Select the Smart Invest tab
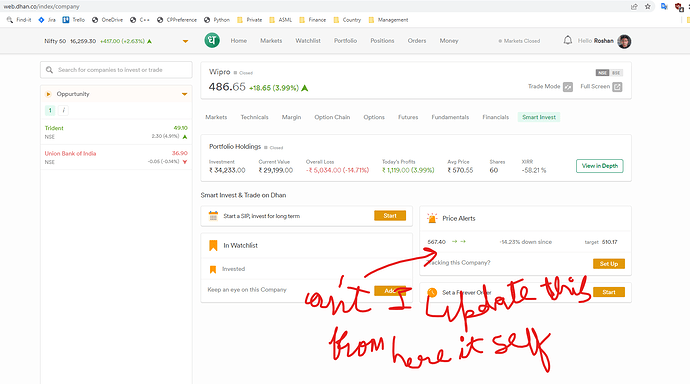The height and width of the screenshot is (384, 690). coord(539,117)
